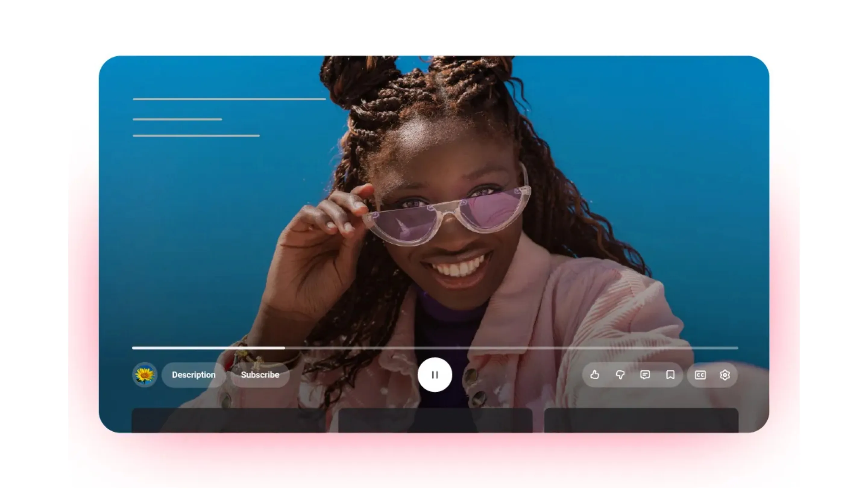Click the longest title line at top
Screen dimensions: 868x488
[229, 99]
